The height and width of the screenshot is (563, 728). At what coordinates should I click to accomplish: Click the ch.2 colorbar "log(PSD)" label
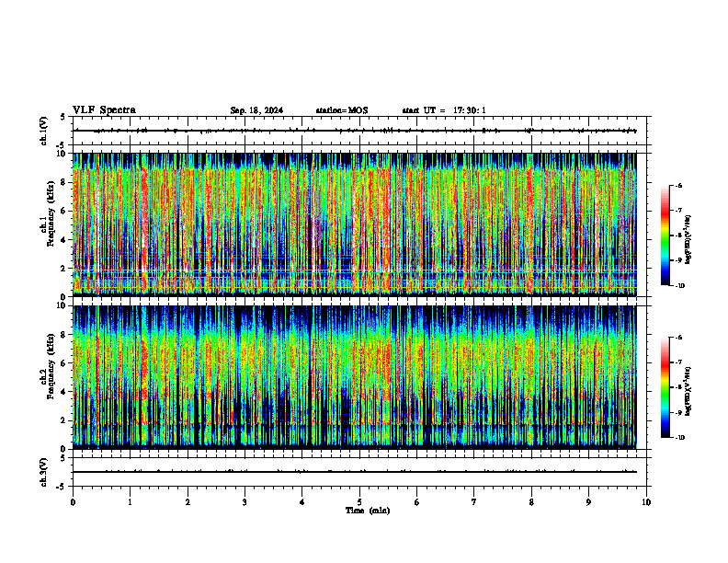[x=688, y=391]
